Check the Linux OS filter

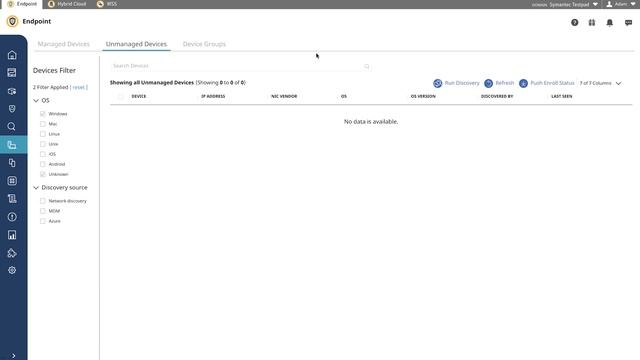tap(43, 134)
